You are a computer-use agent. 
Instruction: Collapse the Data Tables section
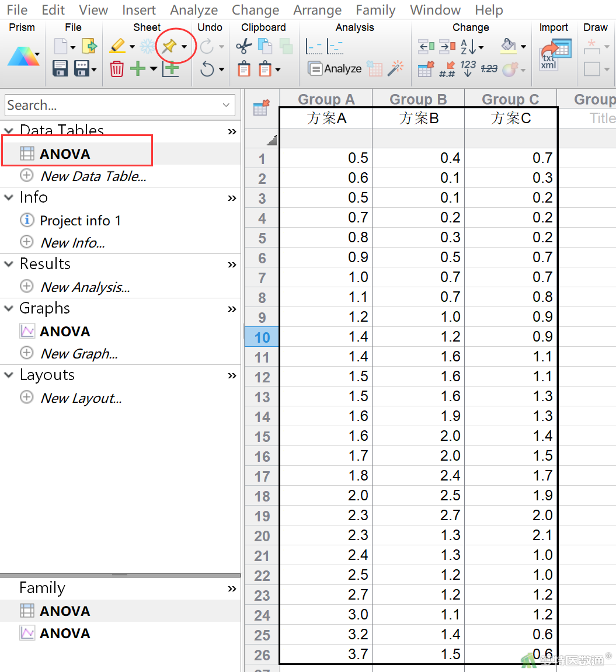pos(9,130)
